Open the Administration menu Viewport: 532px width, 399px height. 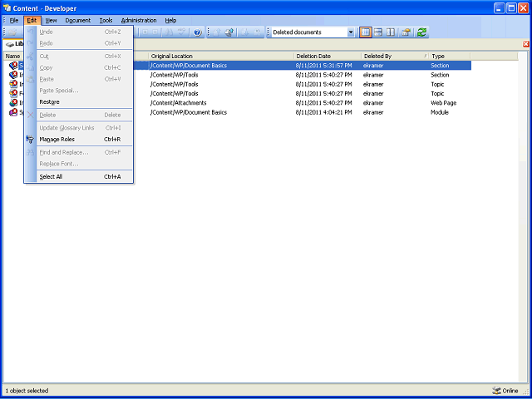[139, 20]
